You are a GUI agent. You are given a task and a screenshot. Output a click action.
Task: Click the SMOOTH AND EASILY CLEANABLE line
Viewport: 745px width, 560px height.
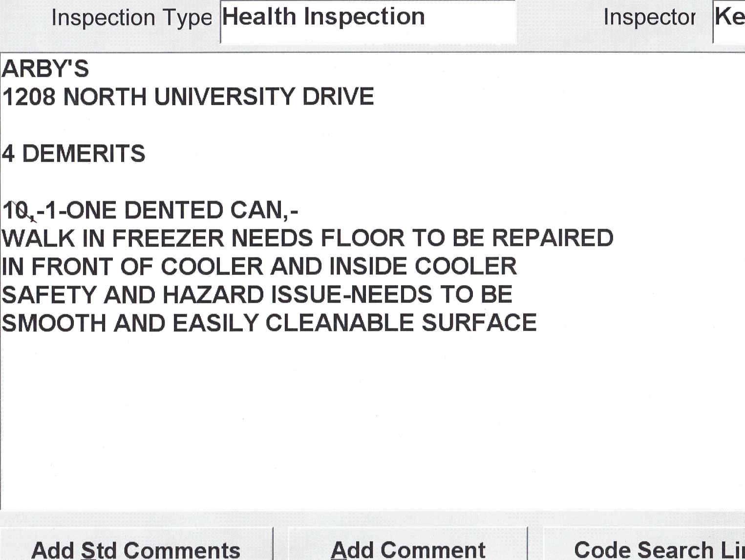point(269,323)
